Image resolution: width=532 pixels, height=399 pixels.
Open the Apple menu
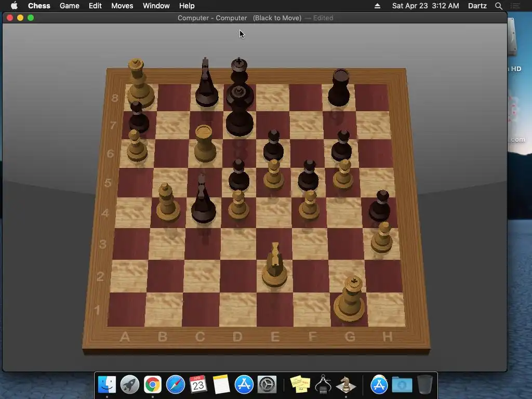(14, 6)
